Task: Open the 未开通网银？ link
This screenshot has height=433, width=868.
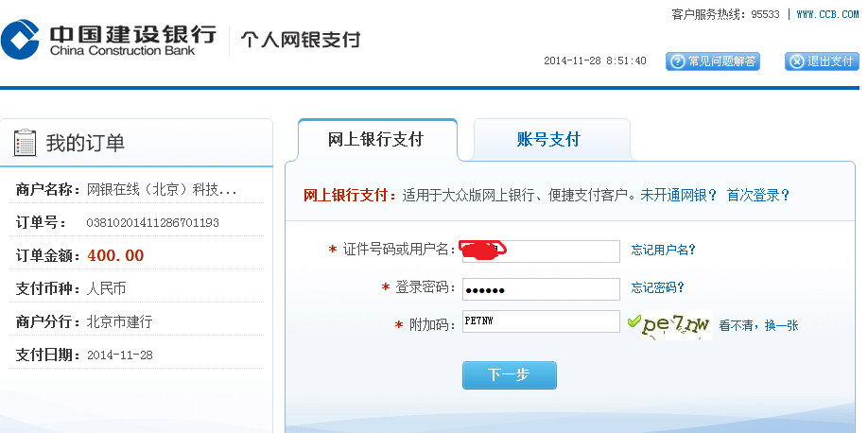Action: [679, 195]
